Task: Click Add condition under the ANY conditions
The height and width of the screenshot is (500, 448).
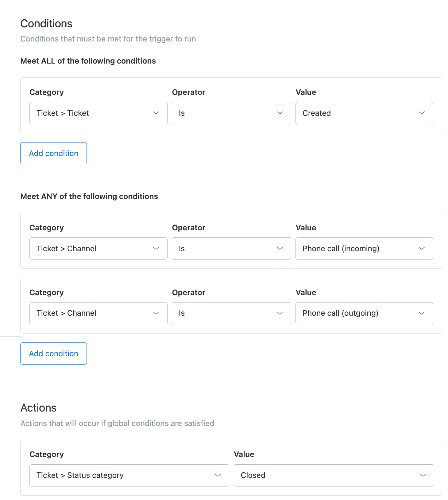Action: (53, 354)
